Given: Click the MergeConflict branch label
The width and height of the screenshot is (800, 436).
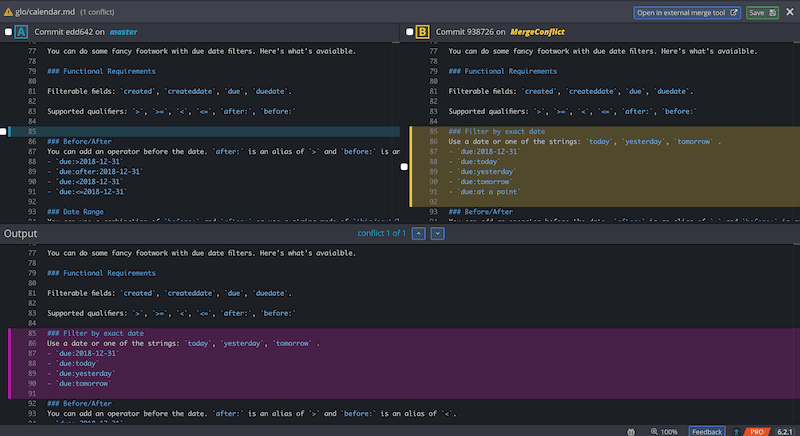Looking at the screenshot, I should [x=537, y=32].
